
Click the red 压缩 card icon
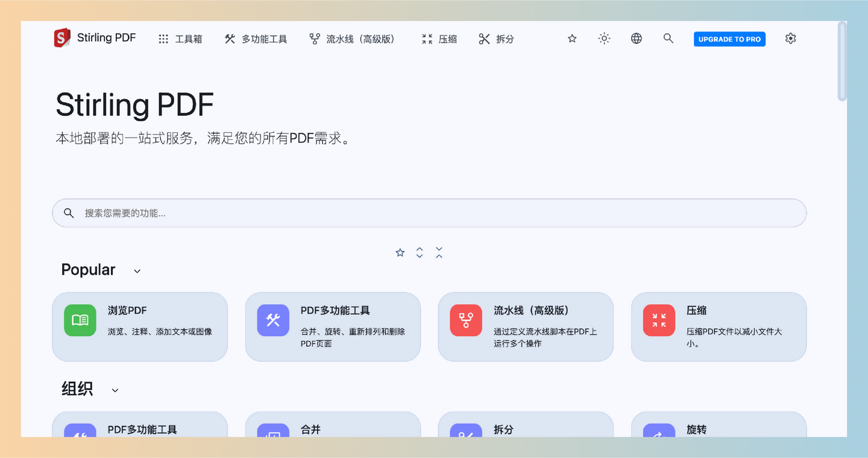pyautogui.click(x=659, y=320)
